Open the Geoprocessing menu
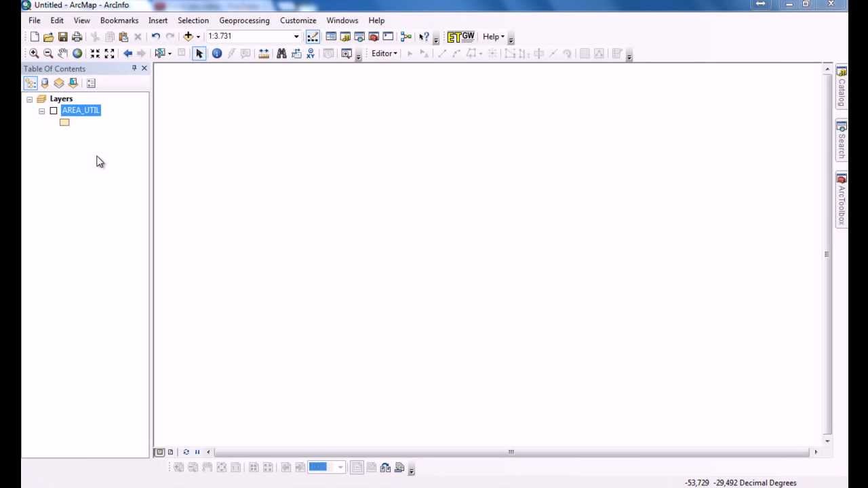Viewport: 868px width, 488px height. pos(244,20)
